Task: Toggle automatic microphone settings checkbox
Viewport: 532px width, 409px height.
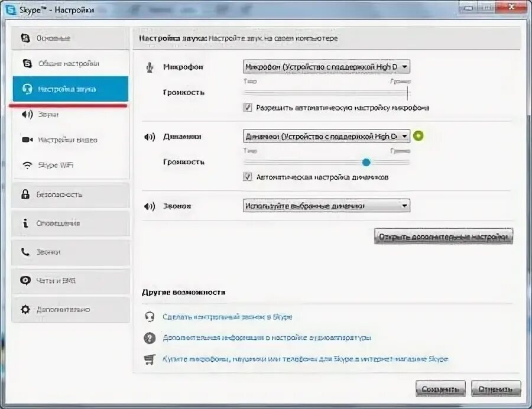Action: click(248, 108)
